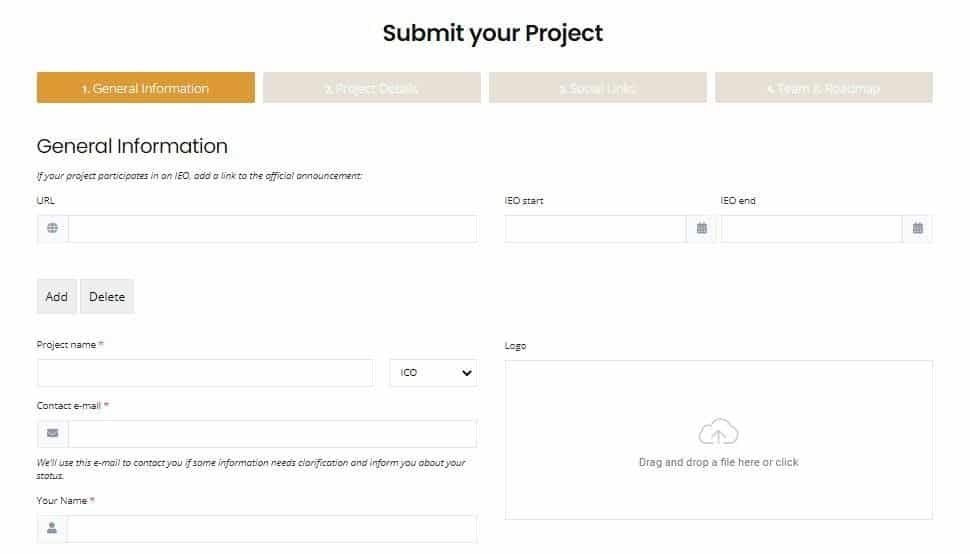Focus the IEO start date field
The height and width of the screenshot is (554, 970).
tap(596, 229)
